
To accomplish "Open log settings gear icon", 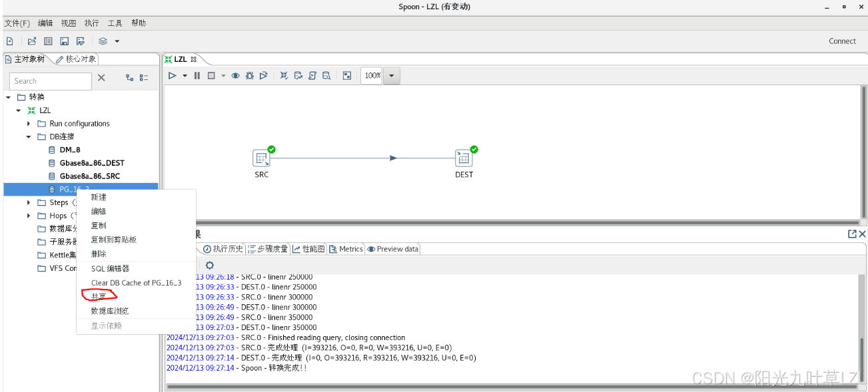I will pos(210,265).
